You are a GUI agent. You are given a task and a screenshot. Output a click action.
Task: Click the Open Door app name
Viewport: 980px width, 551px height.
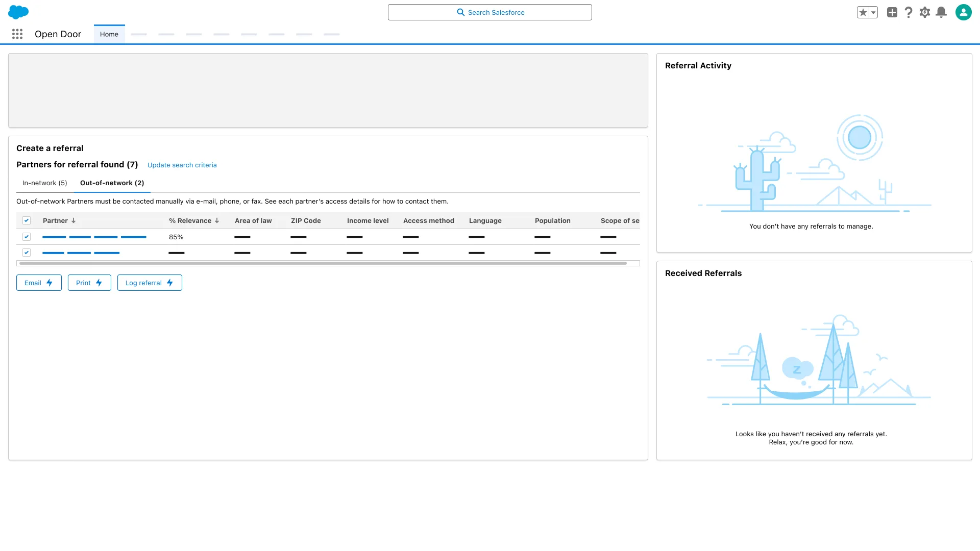pyautogui.click(x=58, y=34)
